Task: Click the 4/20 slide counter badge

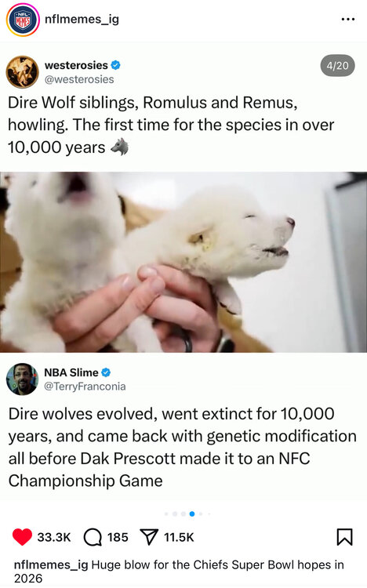Action: pyautogui.click(x=337, y=66)
